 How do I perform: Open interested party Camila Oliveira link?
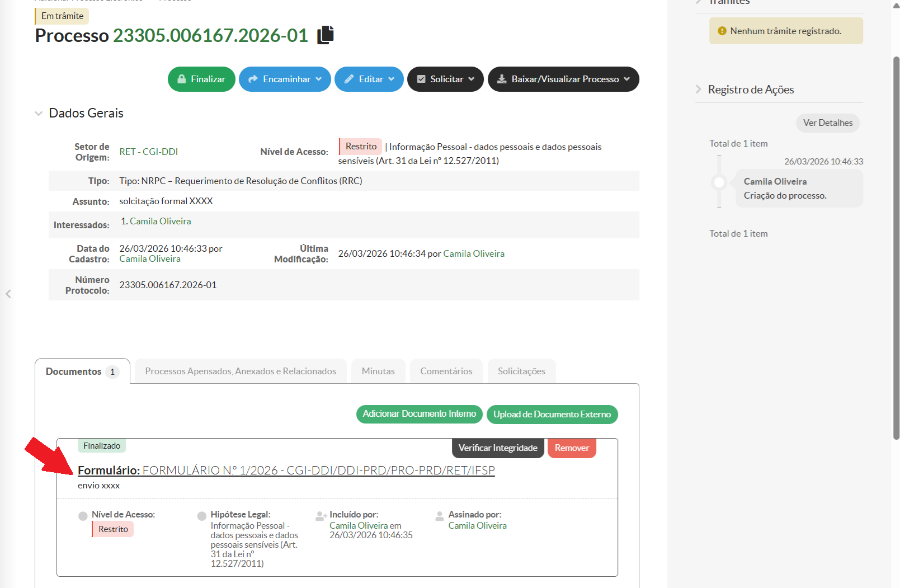[160, 222]
